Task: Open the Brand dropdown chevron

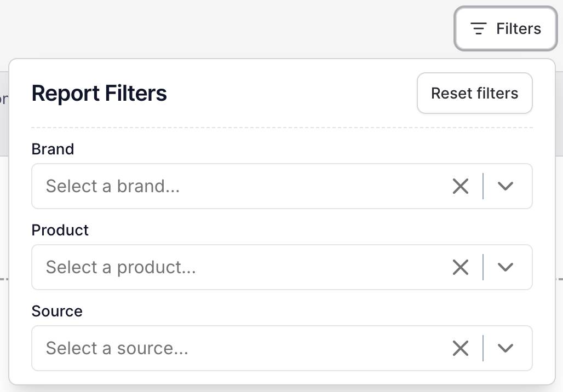Action: tap(505, 186)
